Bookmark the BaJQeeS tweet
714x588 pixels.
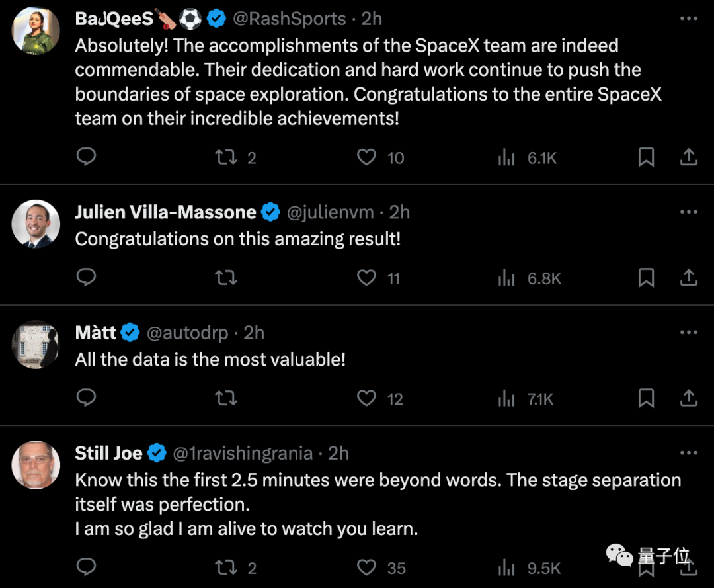click(x=646, y=157)
